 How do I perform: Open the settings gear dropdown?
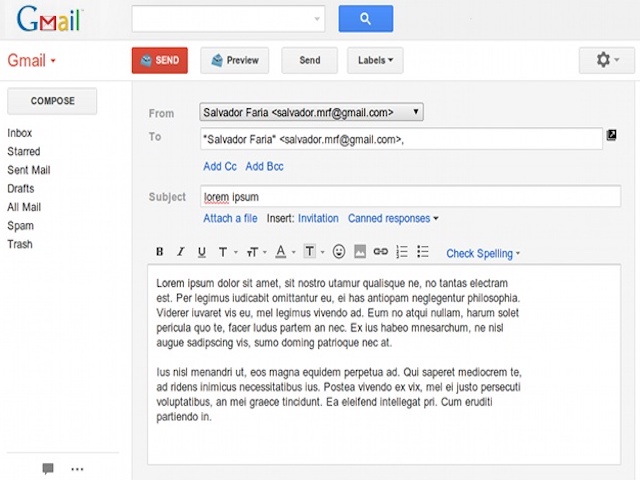click(x=606, y=60)
